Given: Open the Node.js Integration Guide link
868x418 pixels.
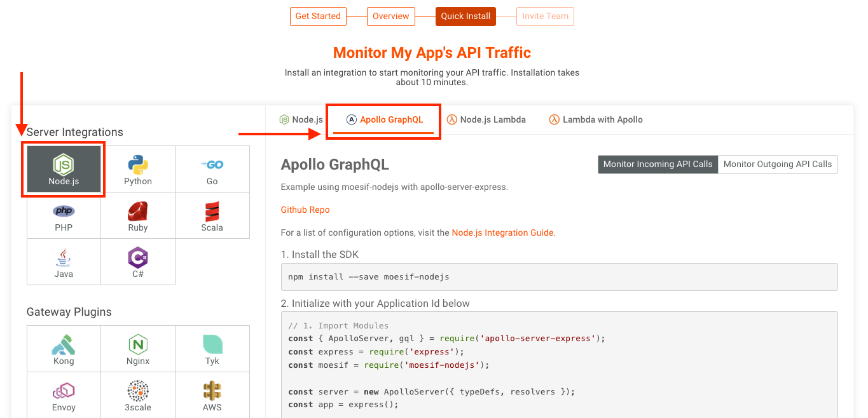Looking at the screenshot, I should pyautogui.click(x=502, y=233).
